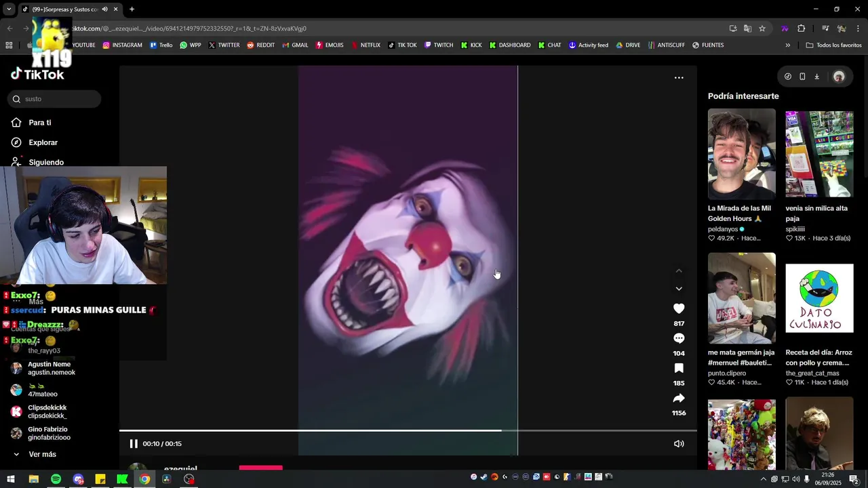
Task: Open 'La Mirada de las Mil Golden Hours' thumbnail
Action: click(x=741, y=154)
